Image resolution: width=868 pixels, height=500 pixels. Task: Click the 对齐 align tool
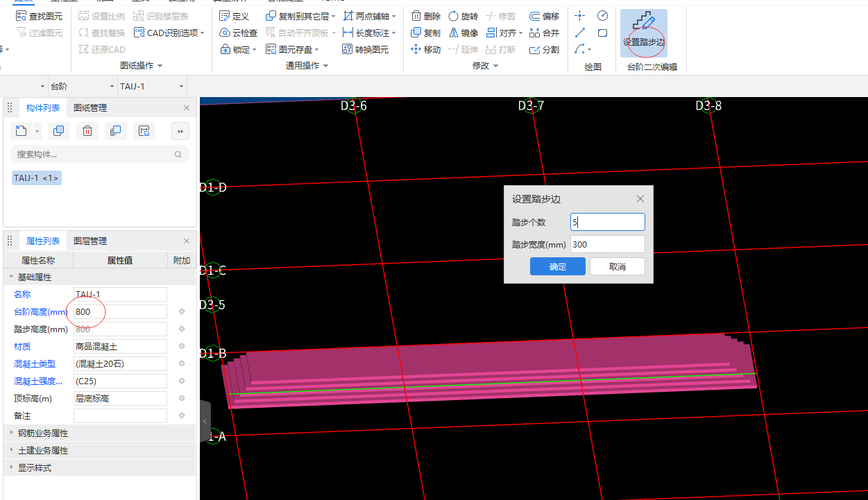(504, 33)
